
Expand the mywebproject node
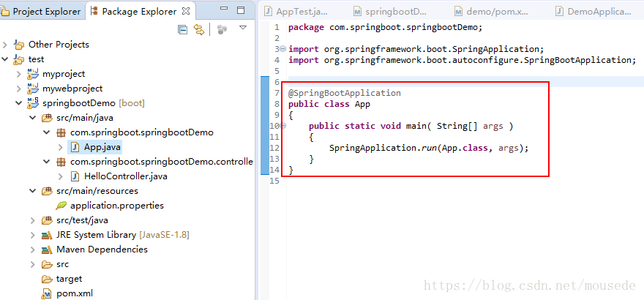19,89
